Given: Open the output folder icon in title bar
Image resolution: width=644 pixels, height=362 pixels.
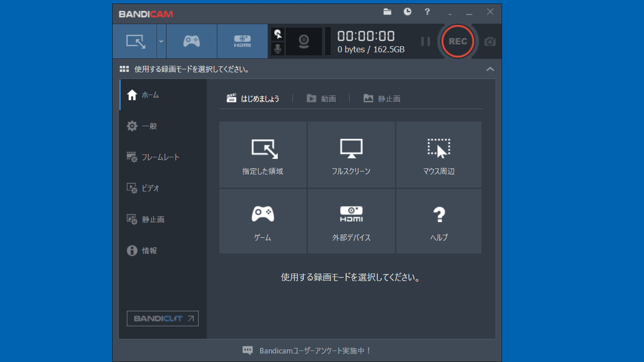Looking at the screenshot, I should tap(387, 12).
